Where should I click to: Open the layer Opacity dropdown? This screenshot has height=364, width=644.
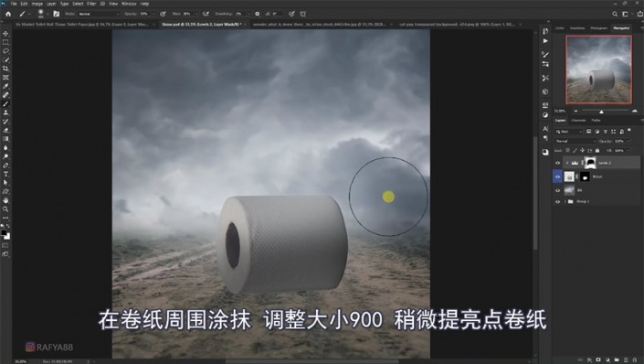[x=628, y=141]
